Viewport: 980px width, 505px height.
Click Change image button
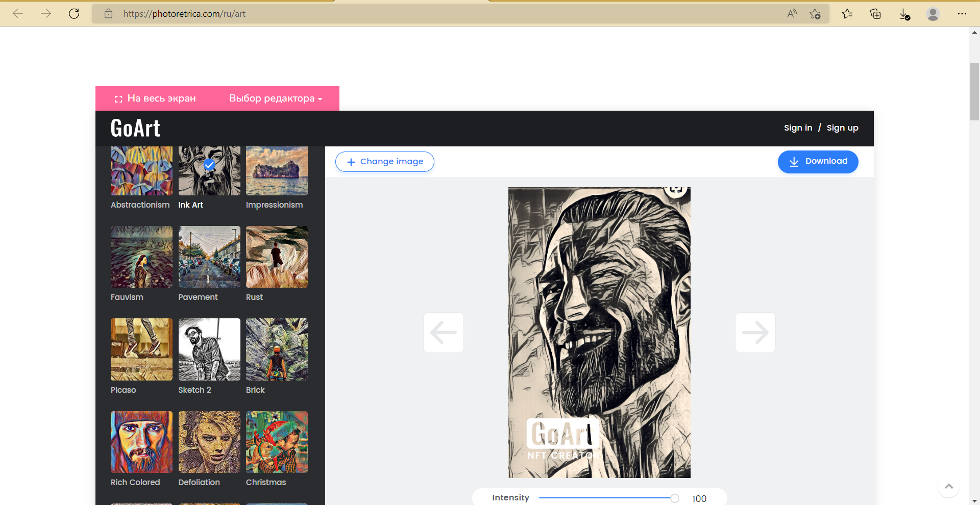coord(385,162)
